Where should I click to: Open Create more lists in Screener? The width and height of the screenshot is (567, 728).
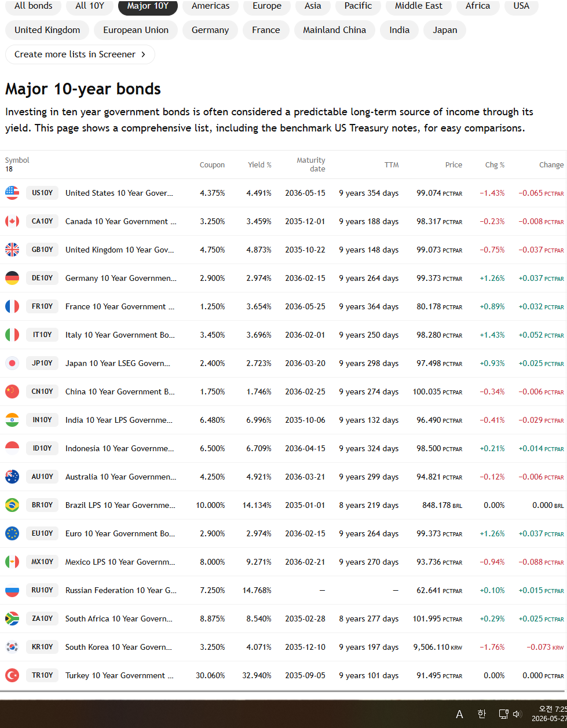pos(80,54)
